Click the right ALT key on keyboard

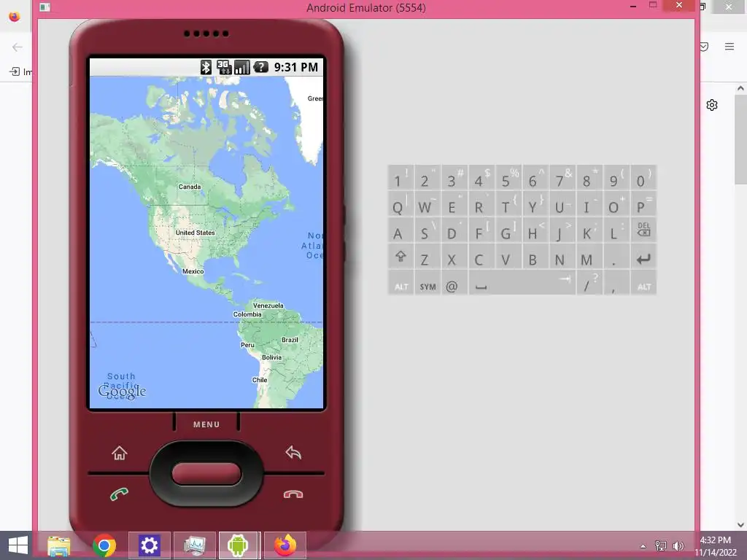pyautogui.click(x=643, y=284)
